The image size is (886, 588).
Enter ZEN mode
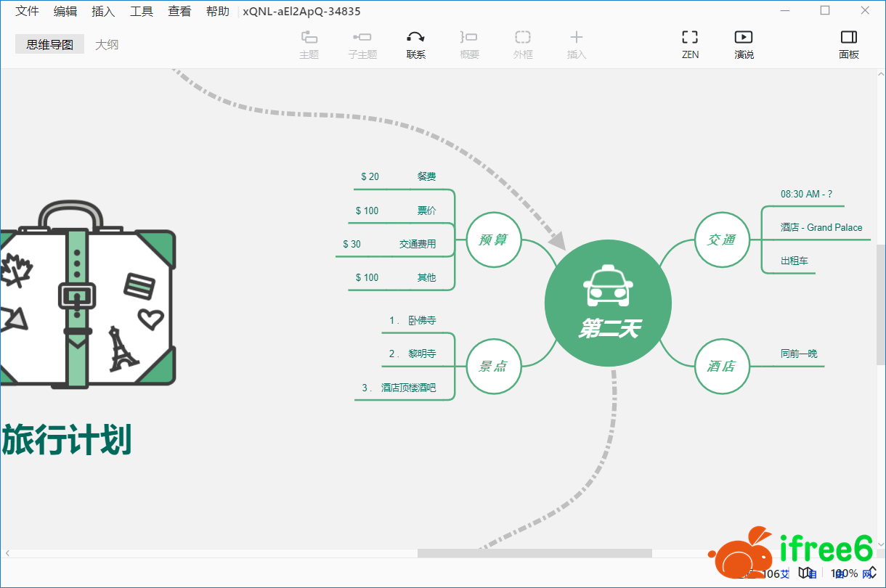pos(690,38)
